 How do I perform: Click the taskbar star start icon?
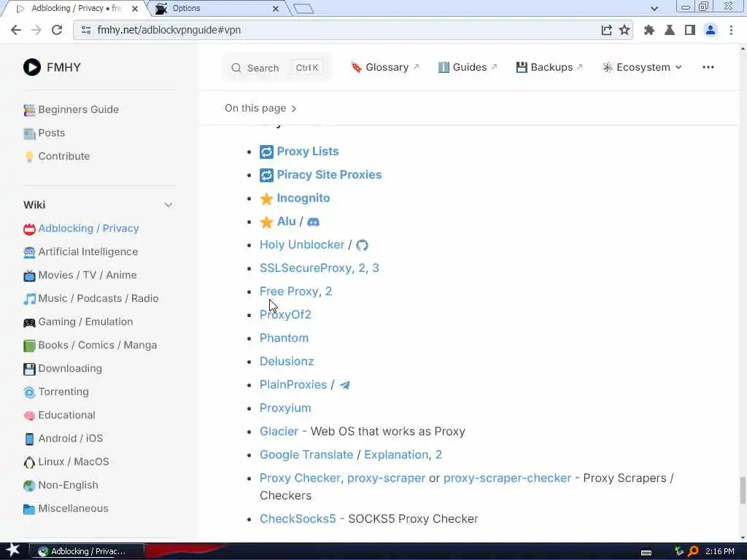12,551
